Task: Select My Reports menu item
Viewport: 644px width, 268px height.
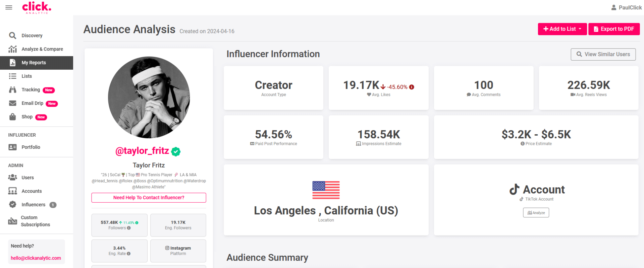Action: pyautogui.click(x=37, y=63)
